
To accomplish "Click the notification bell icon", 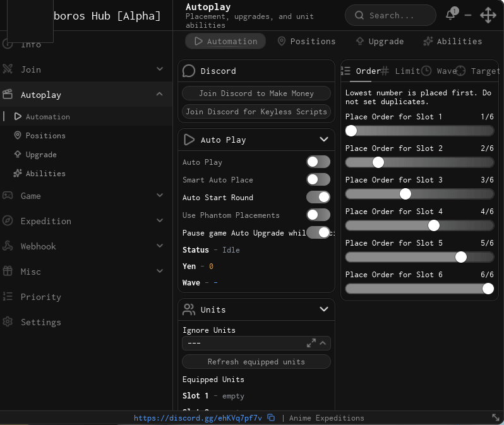I will (x=451, y=15).
